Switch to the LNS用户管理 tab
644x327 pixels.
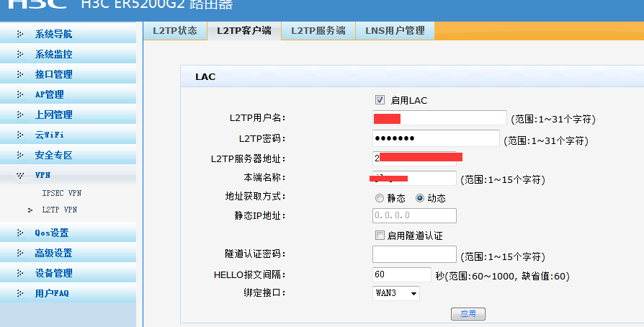point(395,31)
